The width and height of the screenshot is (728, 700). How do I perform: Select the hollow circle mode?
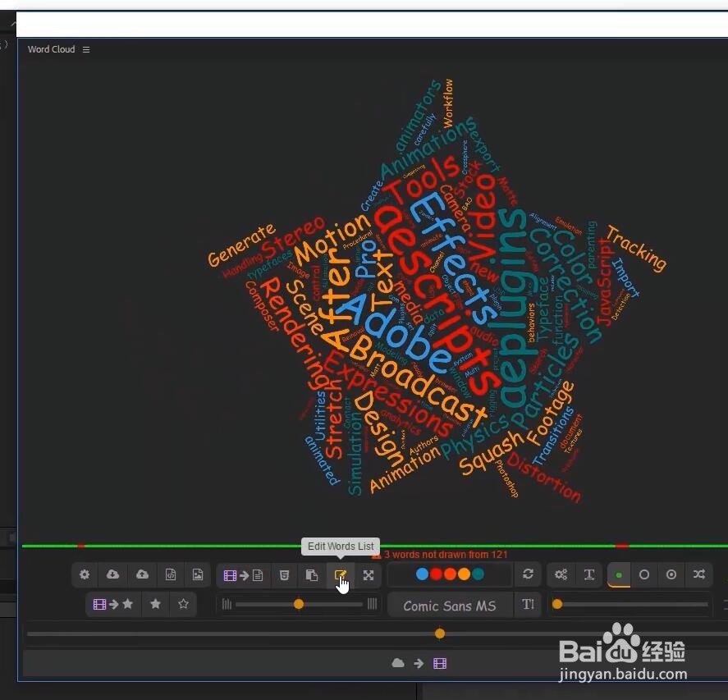pos(644,574)
